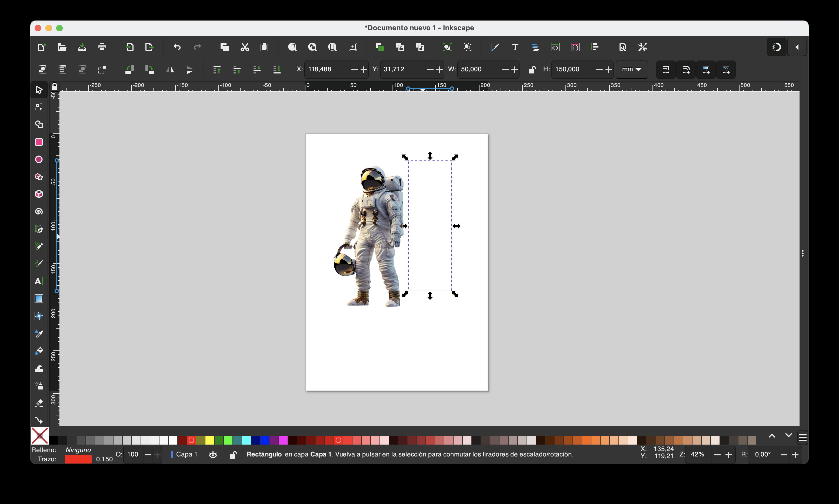The height and width of the screenshot is (504, 839).
Task: Select the 3D box tool
Action: click(x=39, y=194)
